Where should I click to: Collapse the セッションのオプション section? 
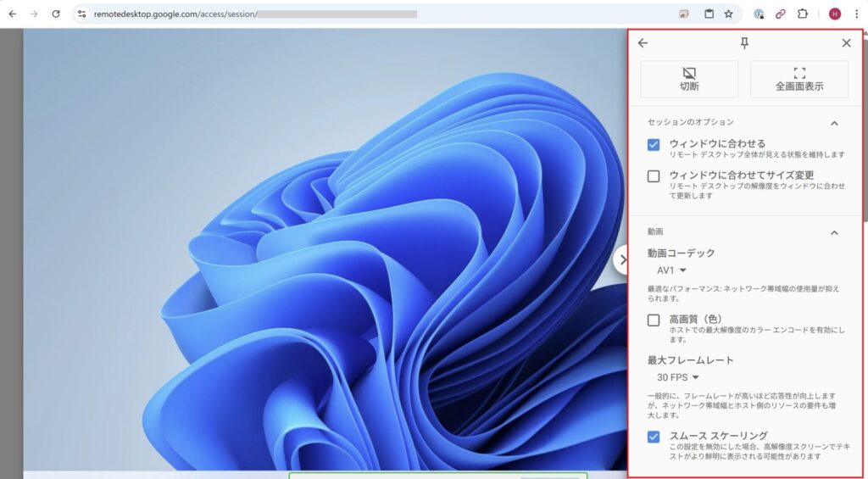[x=834, y=123]
